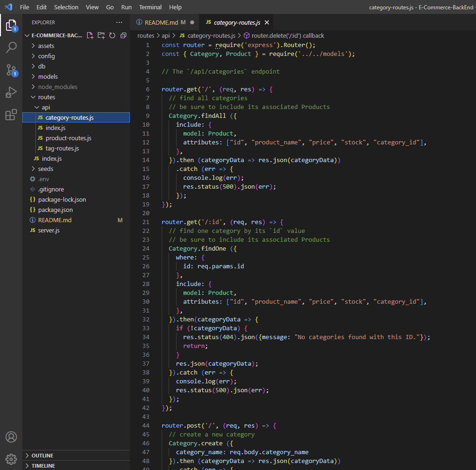Viewport: 476px width, 470px height.
Task: Click the New Folder icon in Explorer
Action: (x=101, y=35)
